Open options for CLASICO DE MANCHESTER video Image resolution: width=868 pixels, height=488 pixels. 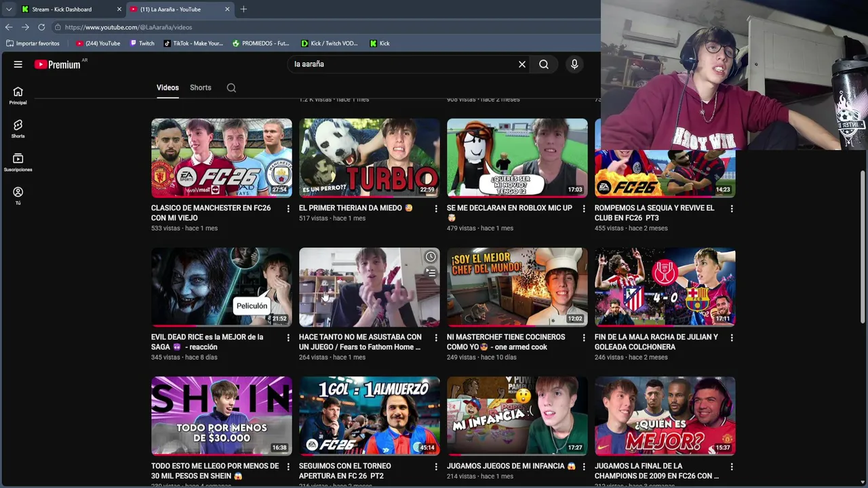288,209
